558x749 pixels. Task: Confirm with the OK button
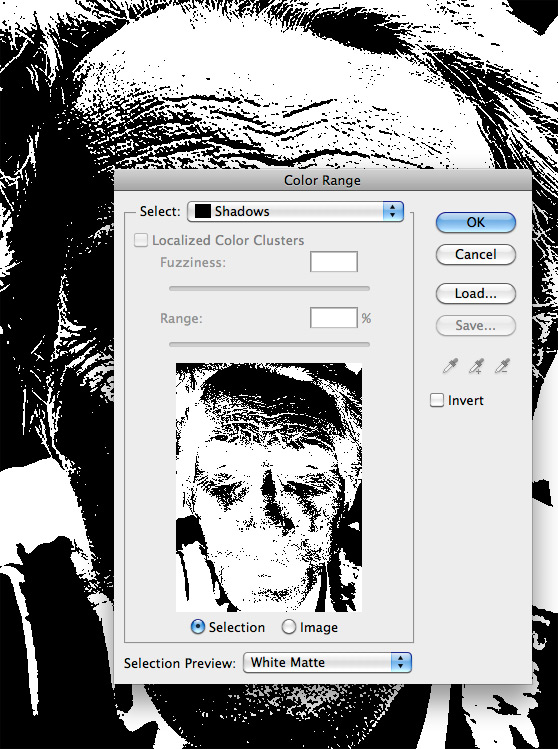[x=476, y=222]
